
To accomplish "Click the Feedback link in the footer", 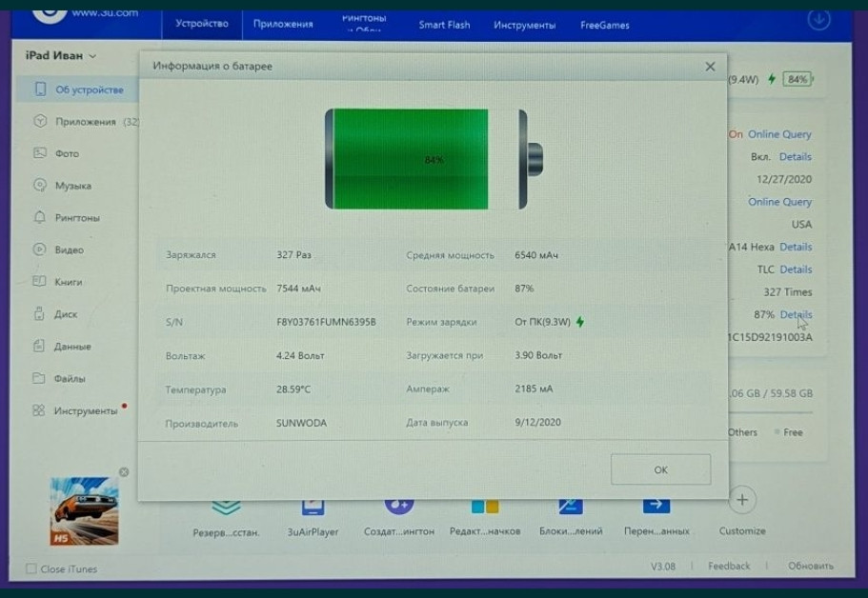I will click(x=729, y=566).
